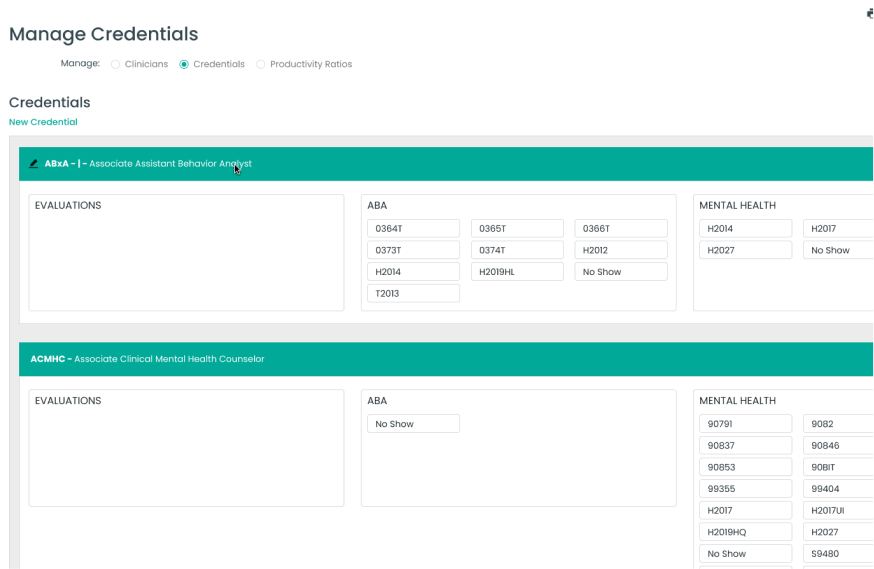This screenshot has width=874, height=569.
Task: Click code 99404 in ACMHC Mental Health
Action: click(838, 489)
